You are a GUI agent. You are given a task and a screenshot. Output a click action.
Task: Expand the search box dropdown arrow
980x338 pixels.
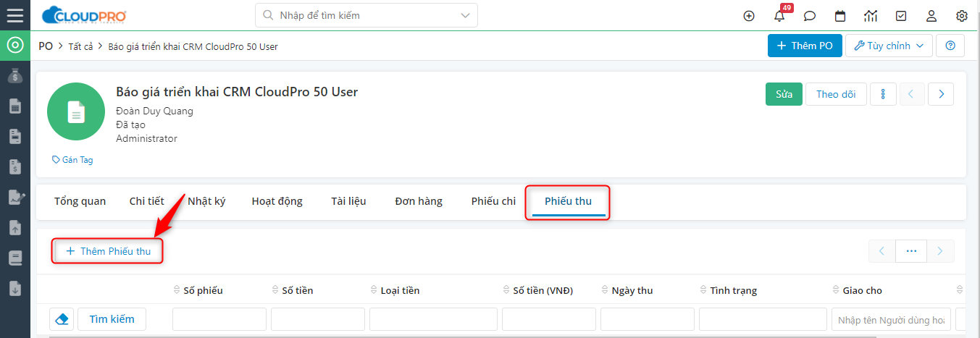tap(464, 15)
